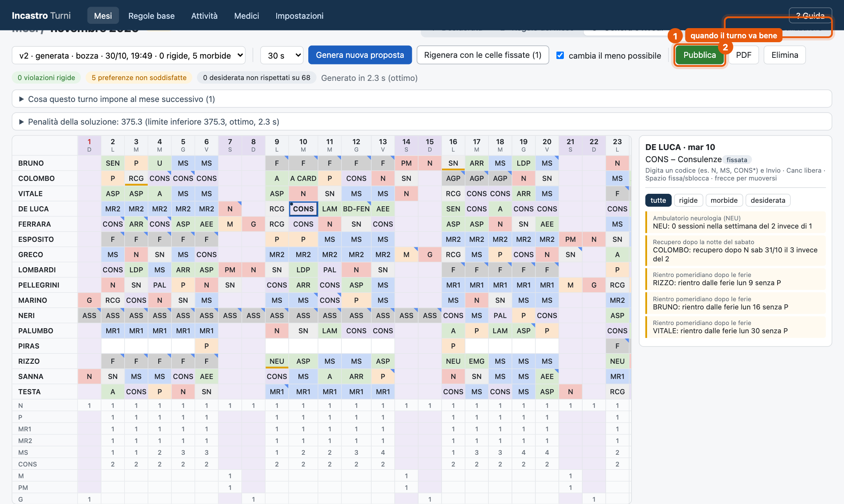Select DE LUCA's CONS cell on day 10
844x504 pixels.
coord(303,209)
